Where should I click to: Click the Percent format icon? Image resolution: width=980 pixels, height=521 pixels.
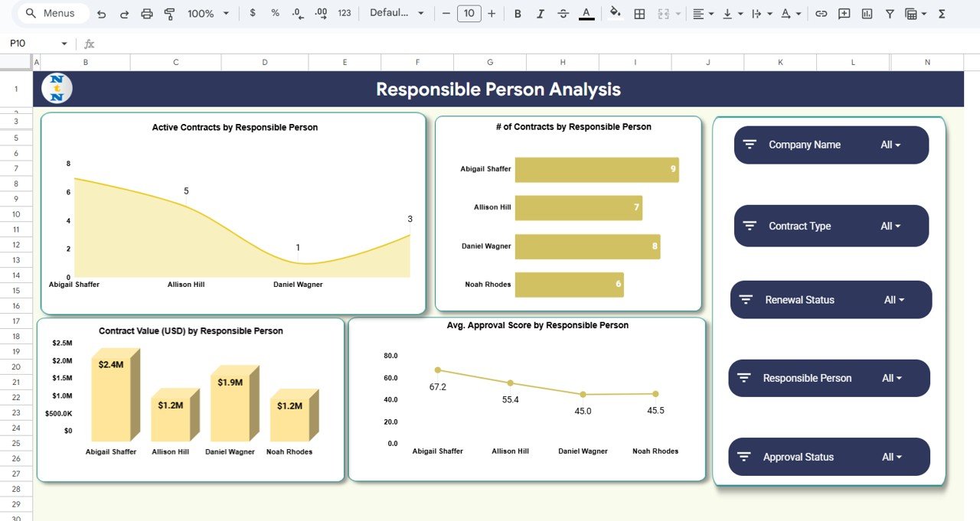coord(275,13)
